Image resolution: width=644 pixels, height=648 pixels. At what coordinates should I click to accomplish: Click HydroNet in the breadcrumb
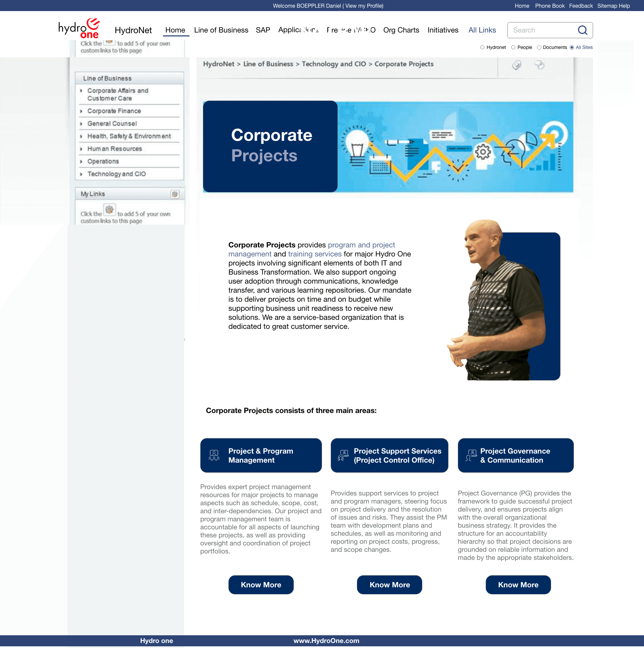point(218,64)
